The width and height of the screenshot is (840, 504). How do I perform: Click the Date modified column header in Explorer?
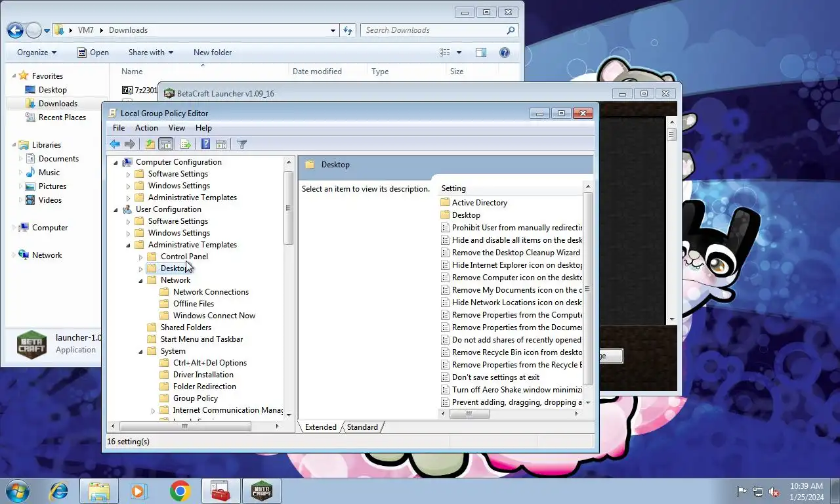pos(327,72)
